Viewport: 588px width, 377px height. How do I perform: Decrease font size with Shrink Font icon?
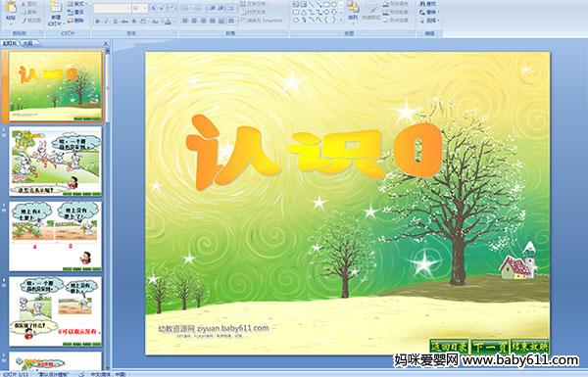[163, 8]
